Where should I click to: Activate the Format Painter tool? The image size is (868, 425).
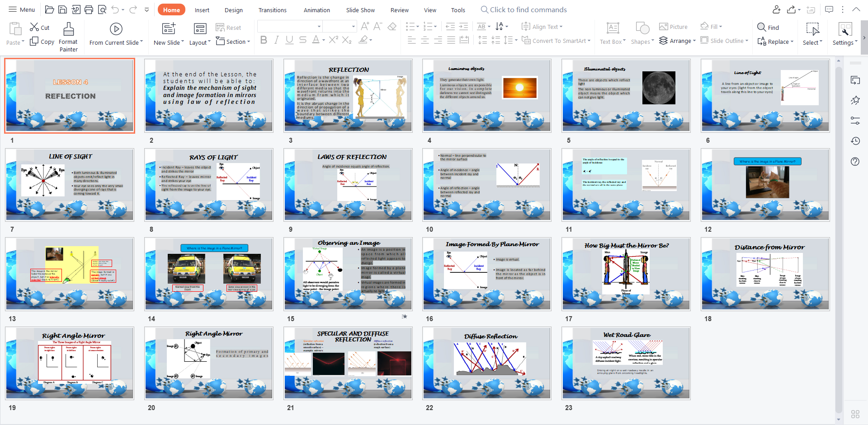pos(68,37)
